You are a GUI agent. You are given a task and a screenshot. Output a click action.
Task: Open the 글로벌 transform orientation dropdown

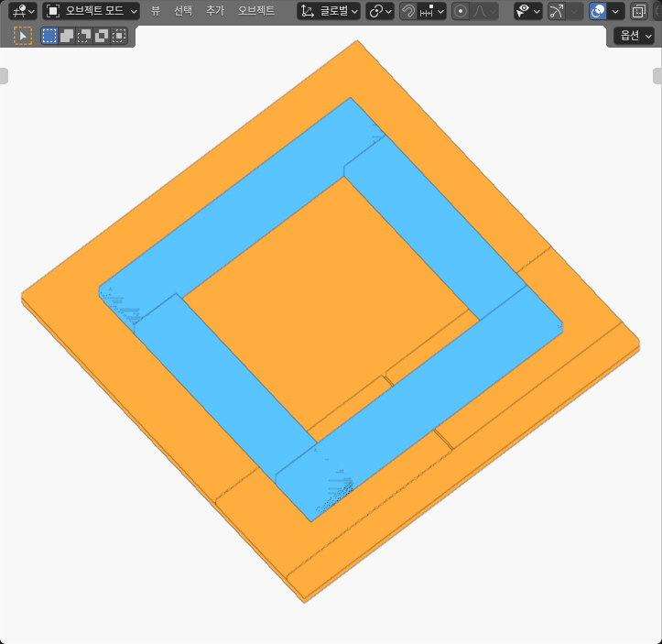pyautogui.click(x=329, y=11)
